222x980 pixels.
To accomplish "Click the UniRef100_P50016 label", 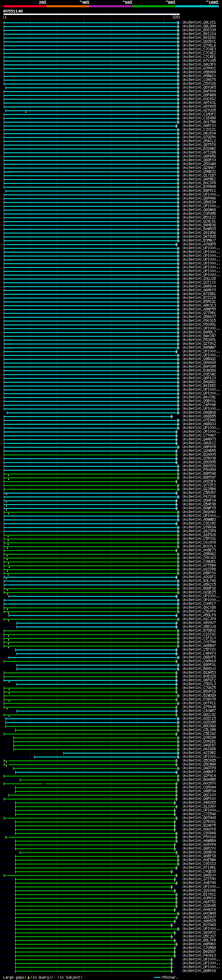I will (199, 837).
